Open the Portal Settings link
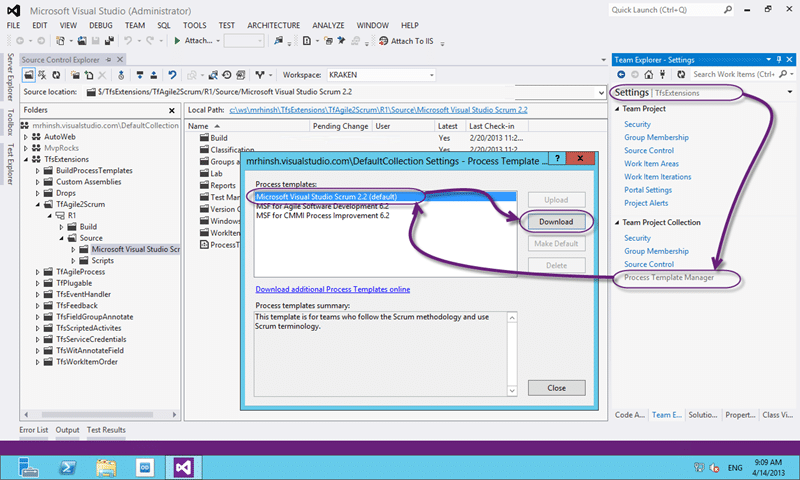Viewport: 800px width, 480px height. 648,190
